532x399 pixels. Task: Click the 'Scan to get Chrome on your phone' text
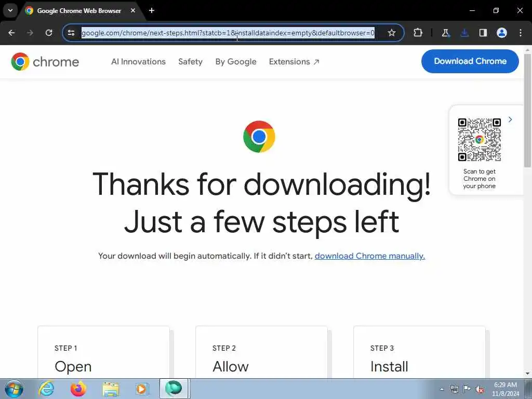(x=480, y=179)
